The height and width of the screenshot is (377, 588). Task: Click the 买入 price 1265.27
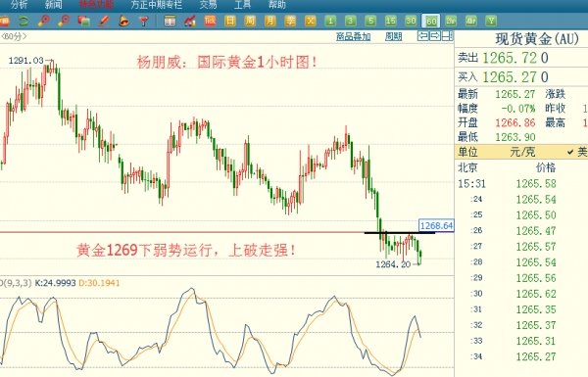(510, 77)
